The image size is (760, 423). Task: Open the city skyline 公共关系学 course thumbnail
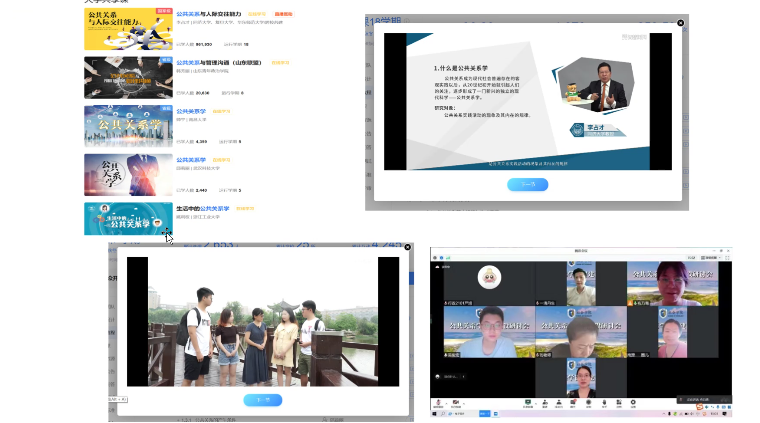click(128, 126)
